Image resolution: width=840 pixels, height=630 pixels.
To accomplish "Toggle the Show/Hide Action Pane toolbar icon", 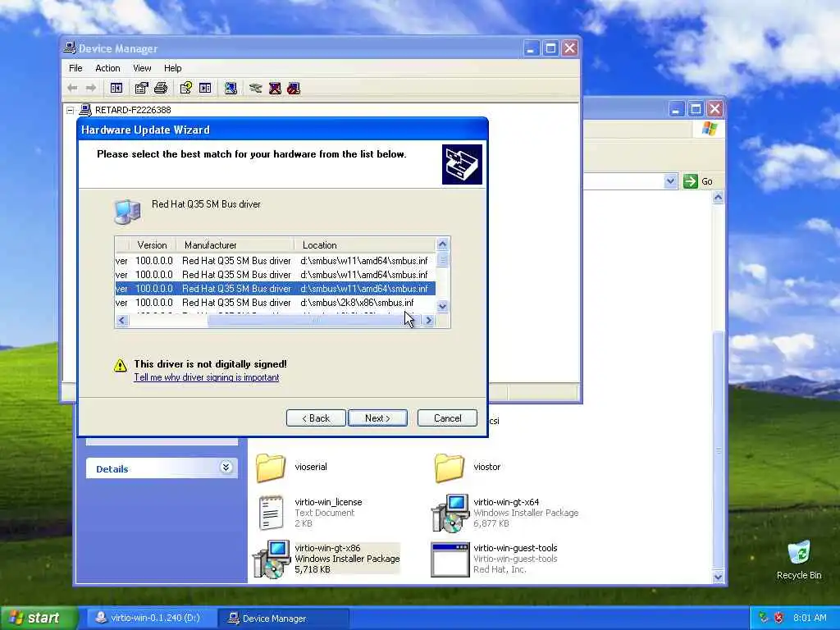I will [205, 88].
